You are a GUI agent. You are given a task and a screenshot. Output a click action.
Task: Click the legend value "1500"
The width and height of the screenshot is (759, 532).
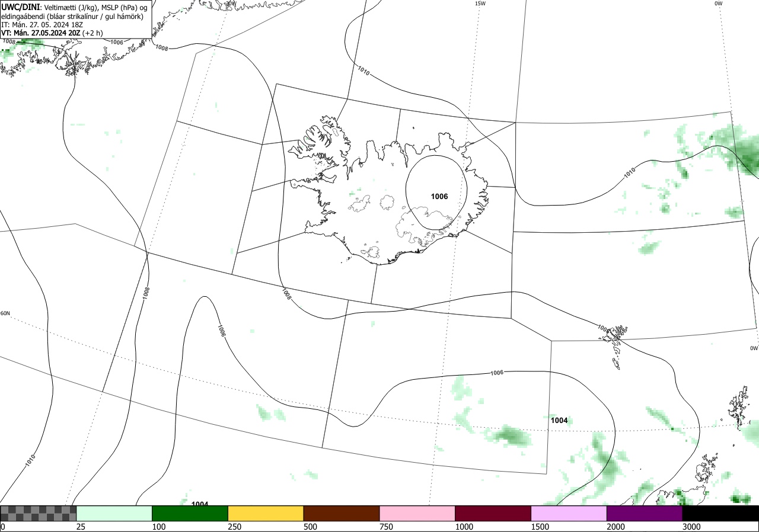point(540,527)
